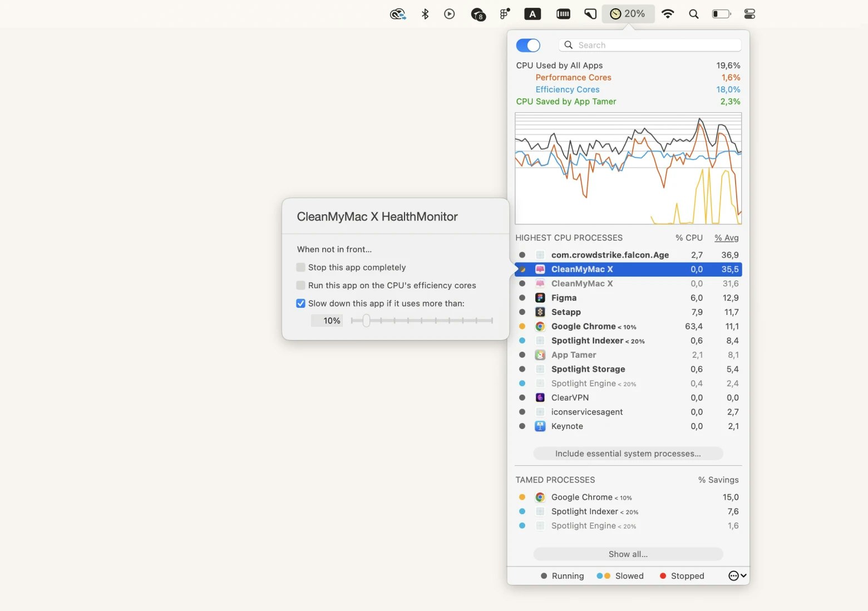The width and height of the screenshot is (868, 611).
Task: Toggle the App Tamer enable switch
Action: pyautogui.click(x=528, y=45)
